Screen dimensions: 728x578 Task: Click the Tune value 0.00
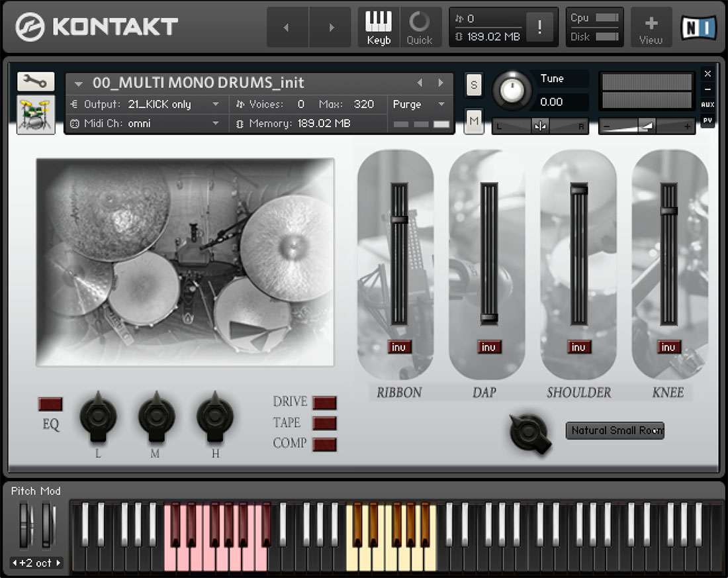pyautogui.click(x=551, y=102)
